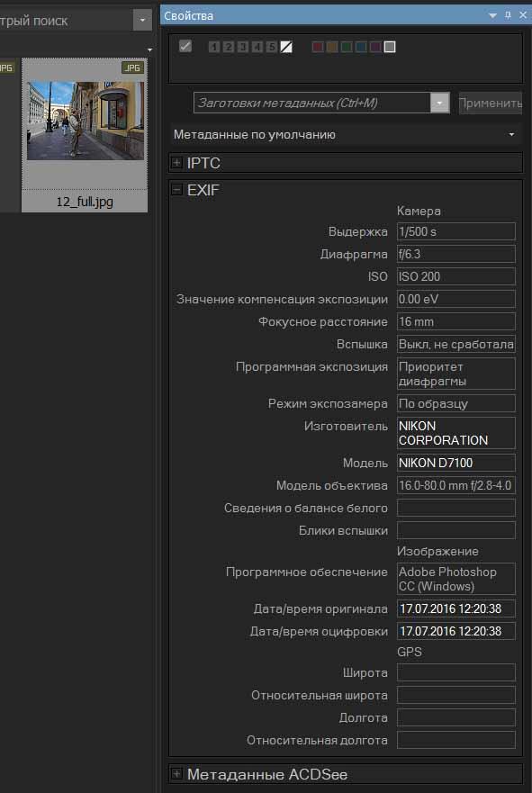Click the GPS group heading
The image size is (532, 793).
click(410, 652)
